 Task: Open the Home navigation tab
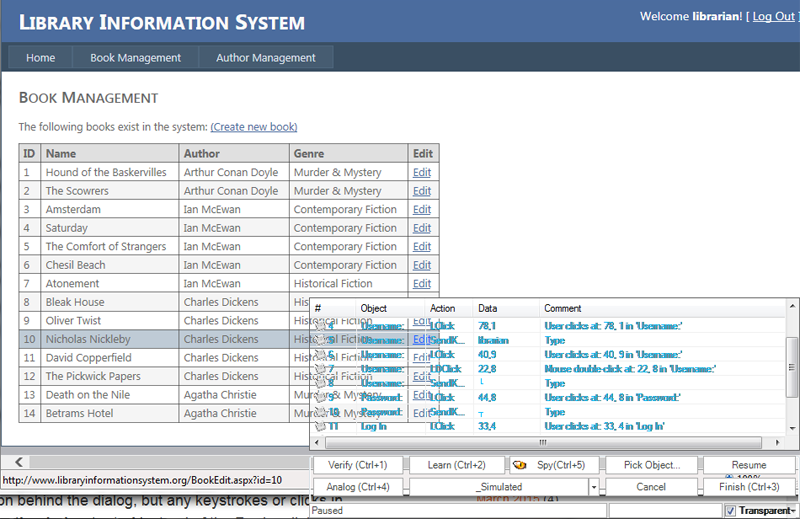pos(41,58)
